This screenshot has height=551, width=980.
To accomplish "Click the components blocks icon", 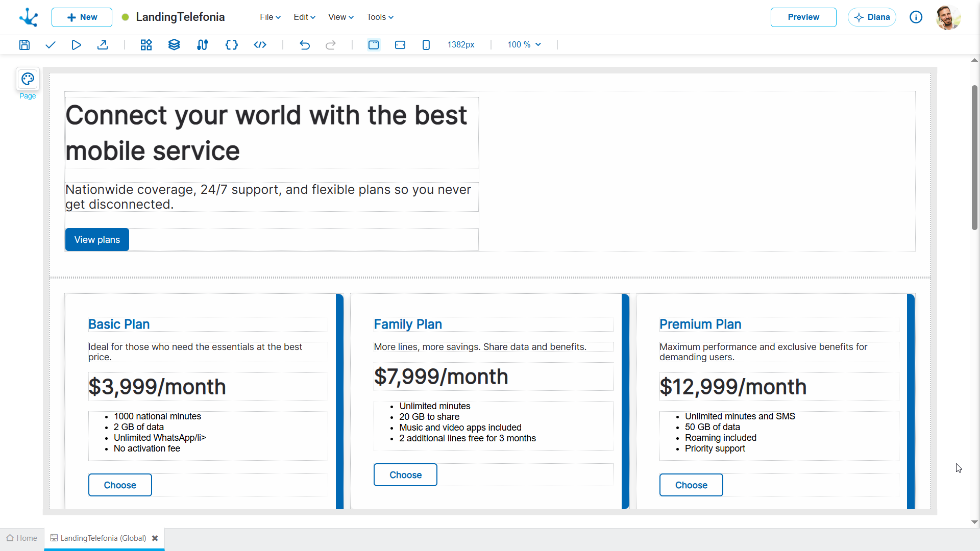I will pos(146,45).
